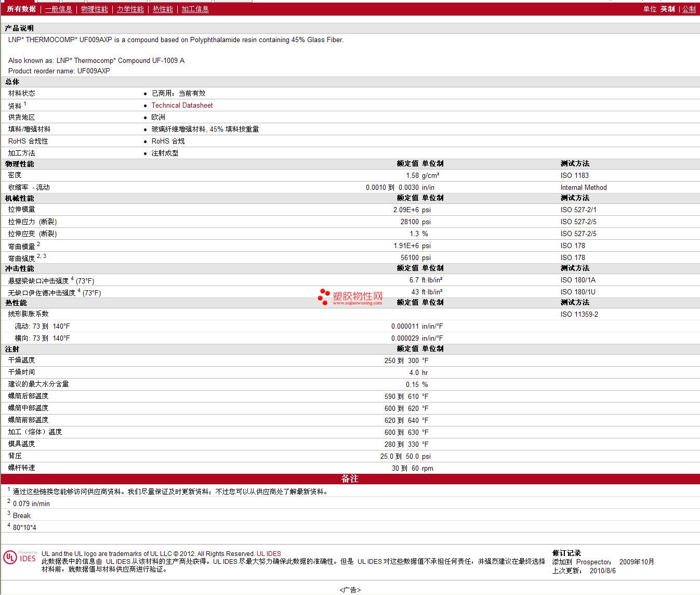The height and width of the screenshot is (595, 700).
Task: Click the 建议的最大水分含量 row label
Action: (38, 384)
